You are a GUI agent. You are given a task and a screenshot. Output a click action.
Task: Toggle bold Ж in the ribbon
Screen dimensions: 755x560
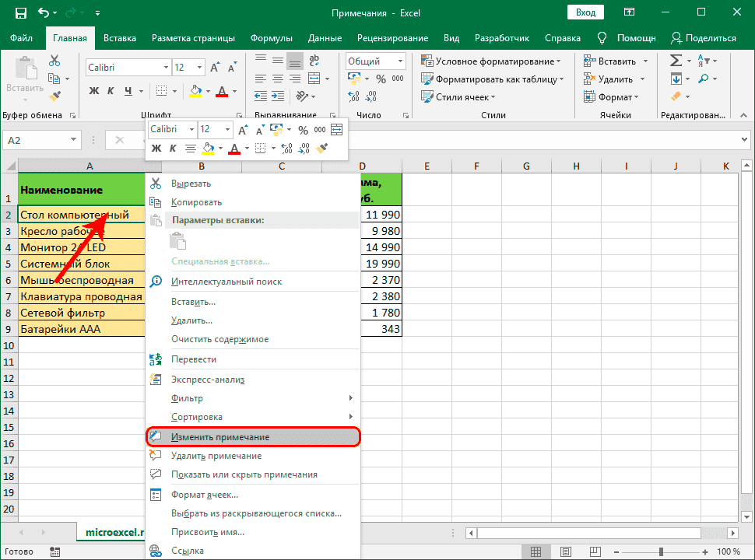94,91
